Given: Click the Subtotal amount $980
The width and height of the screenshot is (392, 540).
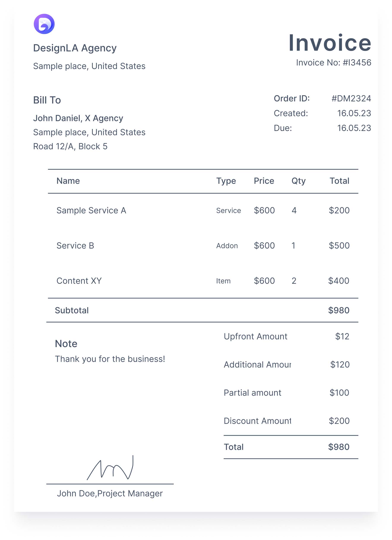Looking at the screenshot, I should (x=338, y=310).
